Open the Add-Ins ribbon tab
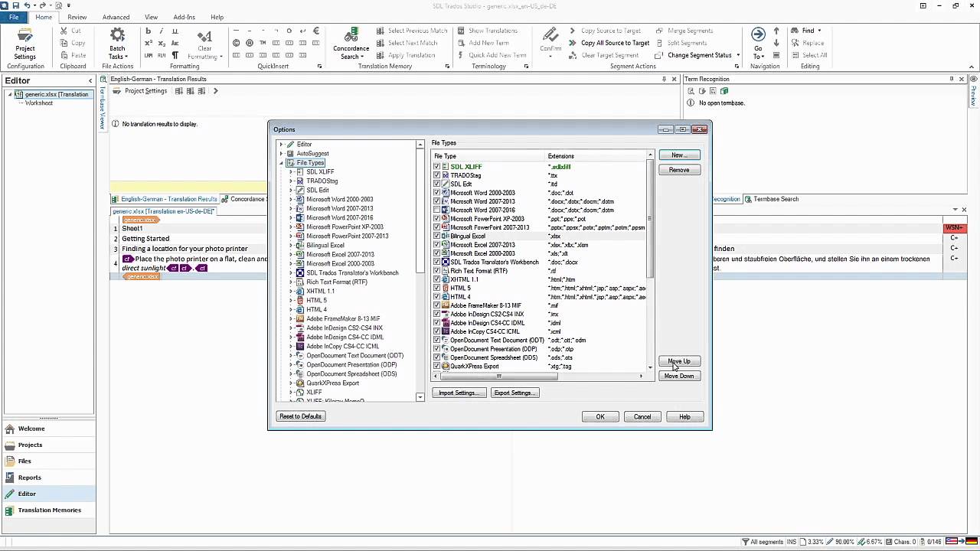Image resolution: width=980 pixels, height=551 pixels. [x=185, y=17]
